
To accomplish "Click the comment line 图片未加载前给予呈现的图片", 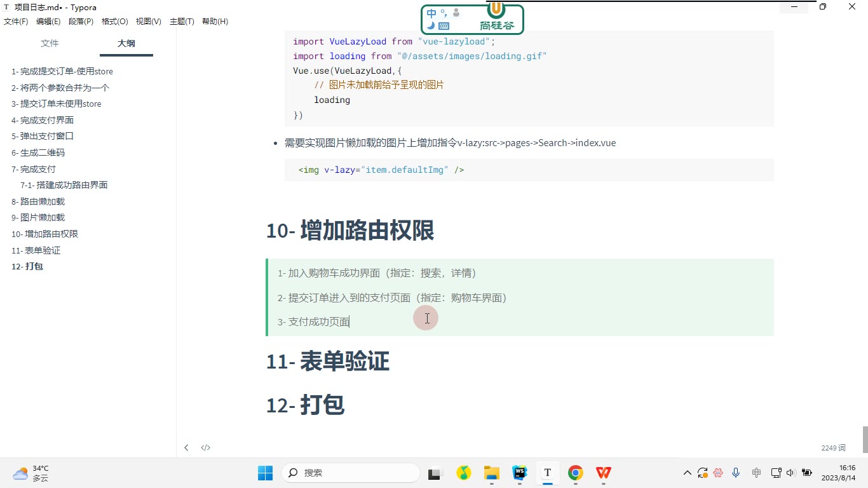I will click(379, 85).
